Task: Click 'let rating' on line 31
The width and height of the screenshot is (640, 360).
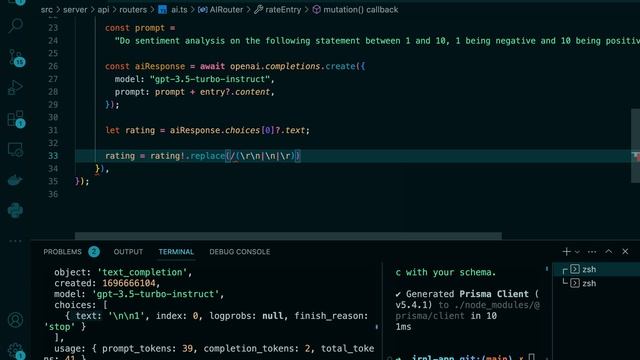Action: point(130,130)
